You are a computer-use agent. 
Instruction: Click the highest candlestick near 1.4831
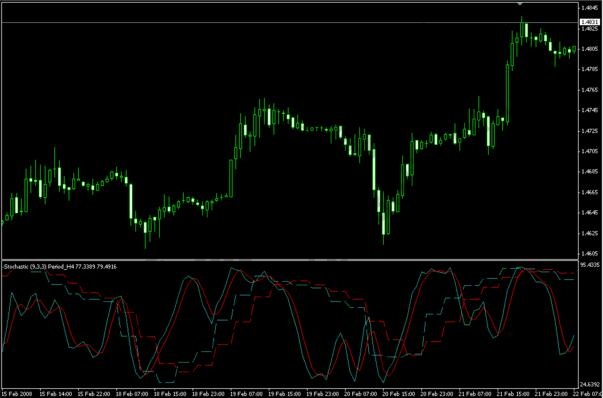[x=522, y=30]
